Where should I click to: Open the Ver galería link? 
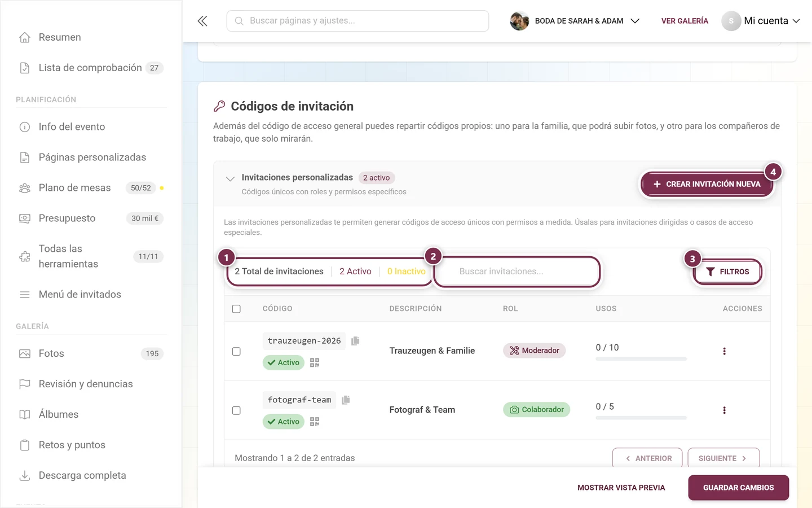click(x=685, y=21)
